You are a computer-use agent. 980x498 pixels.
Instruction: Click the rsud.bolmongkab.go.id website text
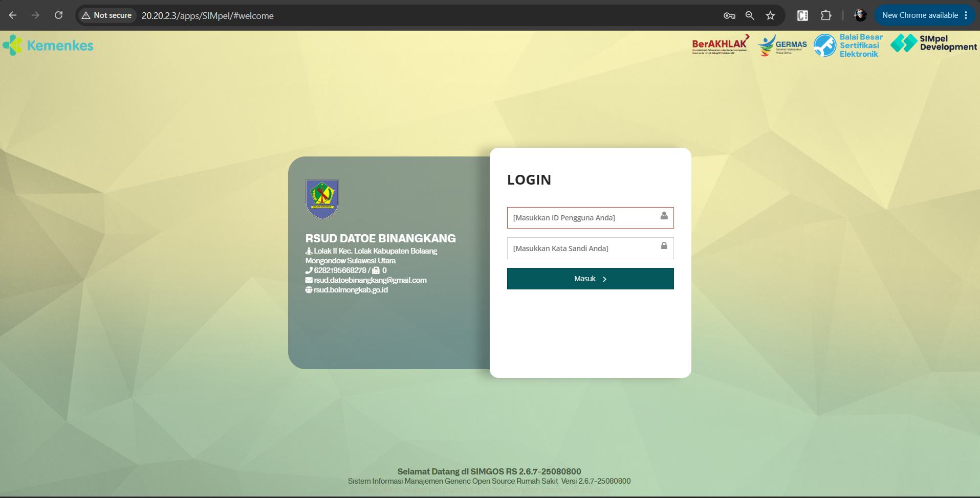point(351,290)
